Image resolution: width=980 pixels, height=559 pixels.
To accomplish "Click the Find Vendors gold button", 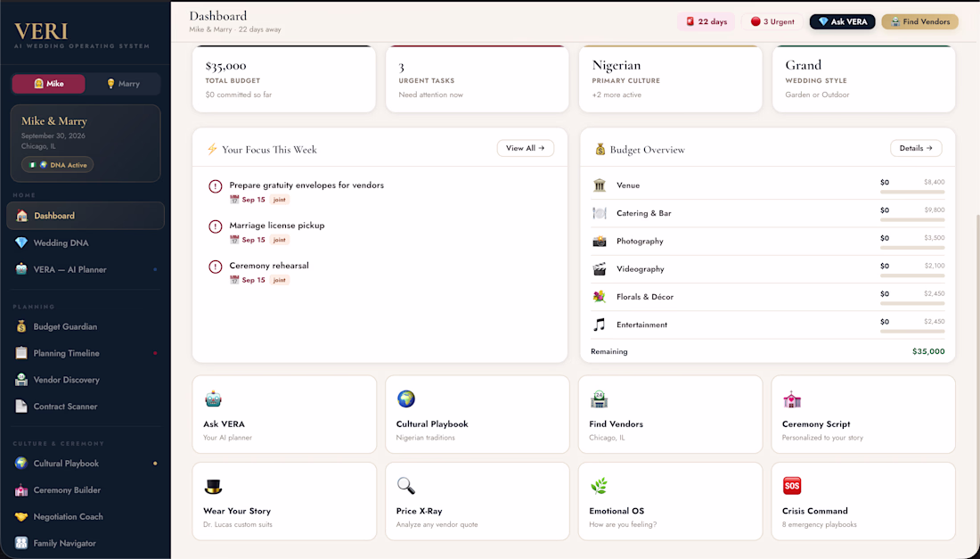I will point(919,22).
